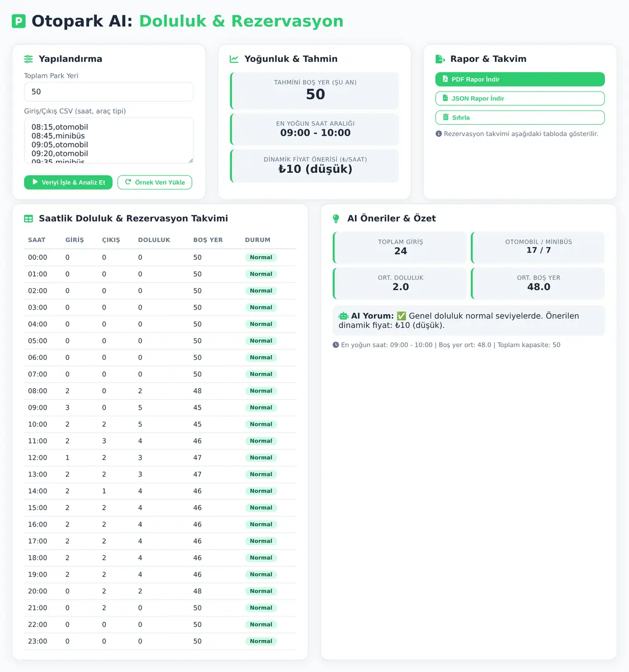Click the AI Yorum comment text
The image size is (629, 672).
coord(459,321)
